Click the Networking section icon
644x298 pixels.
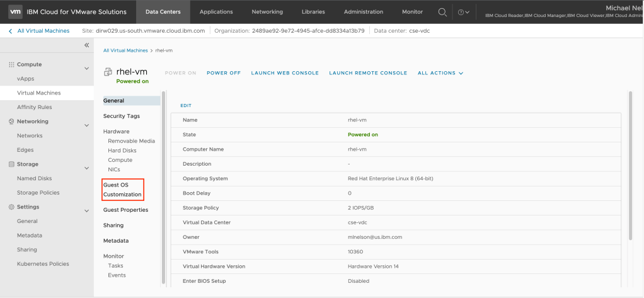click(x=11, y=122)
